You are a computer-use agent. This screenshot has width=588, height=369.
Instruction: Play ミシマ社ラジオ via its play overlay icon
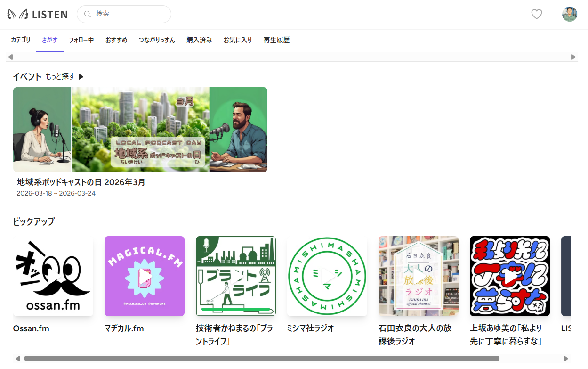(327, 276)
